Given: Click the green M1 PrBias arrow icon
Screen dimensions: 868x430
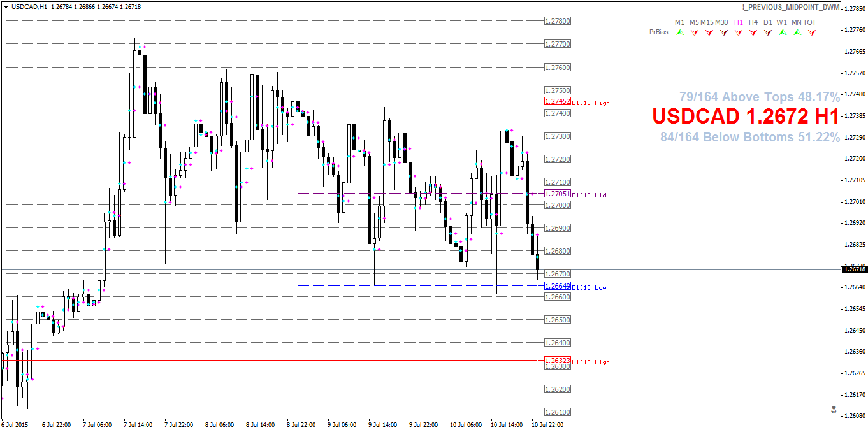Looking at the screenshot, I should click(680, 32).
